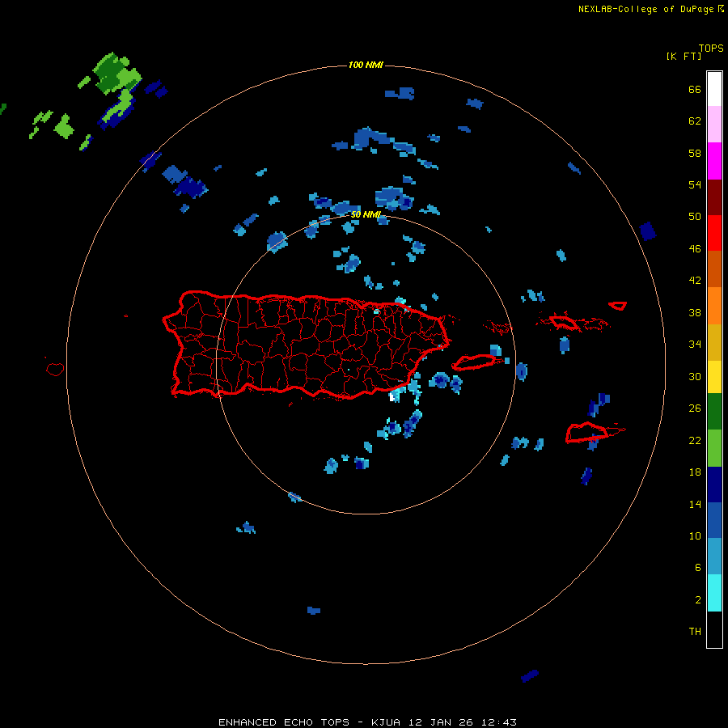This screenshot has width=728, height=728.
Task: Click the legend value 34
Action: [695, 345]
